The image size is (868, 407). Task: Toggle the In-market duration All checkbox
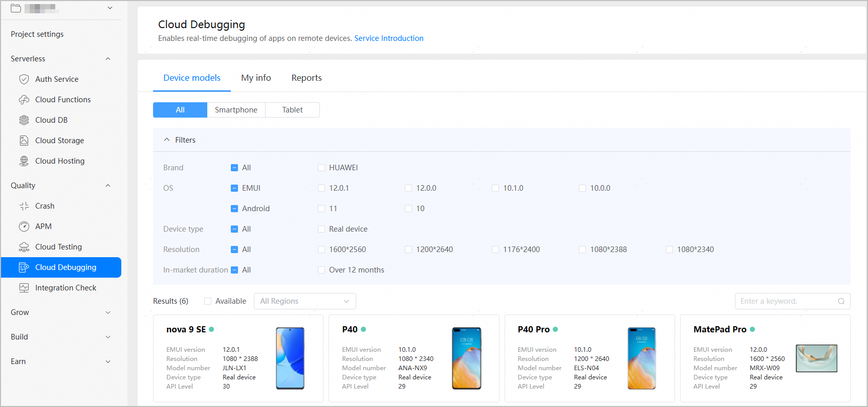click(x=234, y=270)
